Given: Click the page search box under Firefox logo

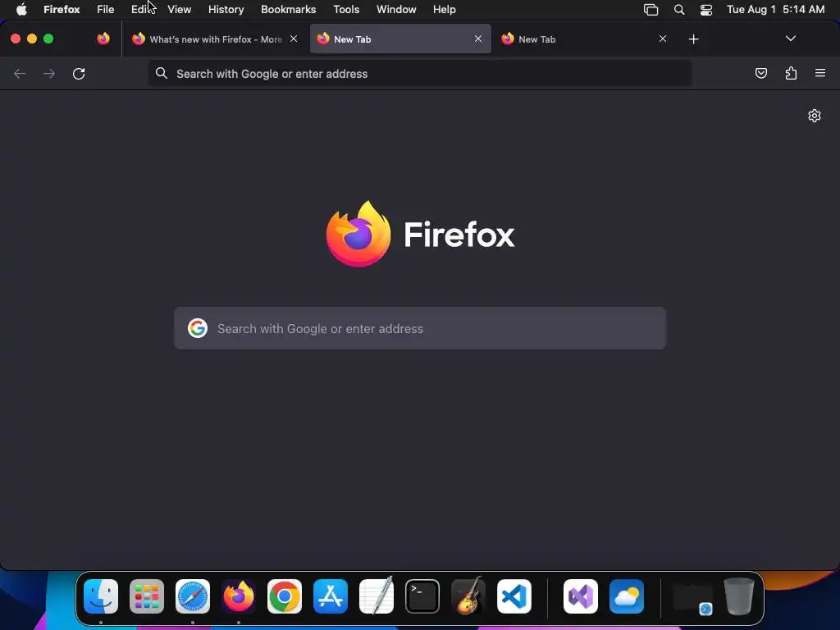Looking at the screenshot, I should point(420,328).
